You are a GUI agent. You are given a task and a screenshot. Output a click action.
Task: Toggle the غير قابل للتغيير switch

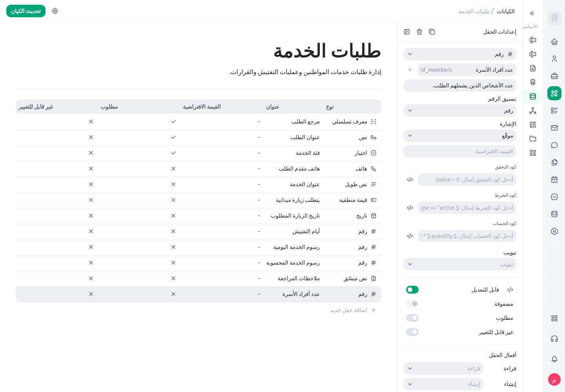(412, 332)
